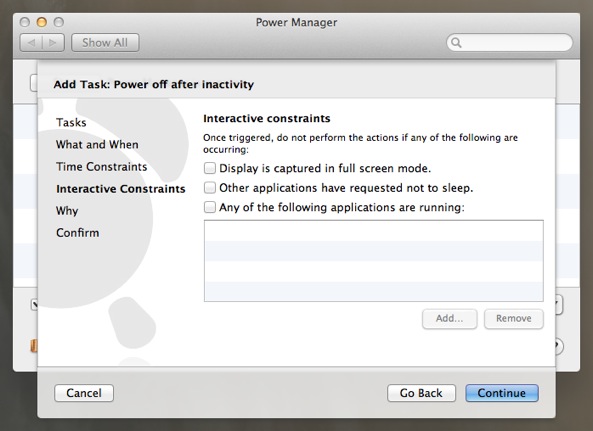Image resolution: width=593 pixels, height=431 pixels.
Task: Select the Time Constraints step
Action: (x=101, y=167)
